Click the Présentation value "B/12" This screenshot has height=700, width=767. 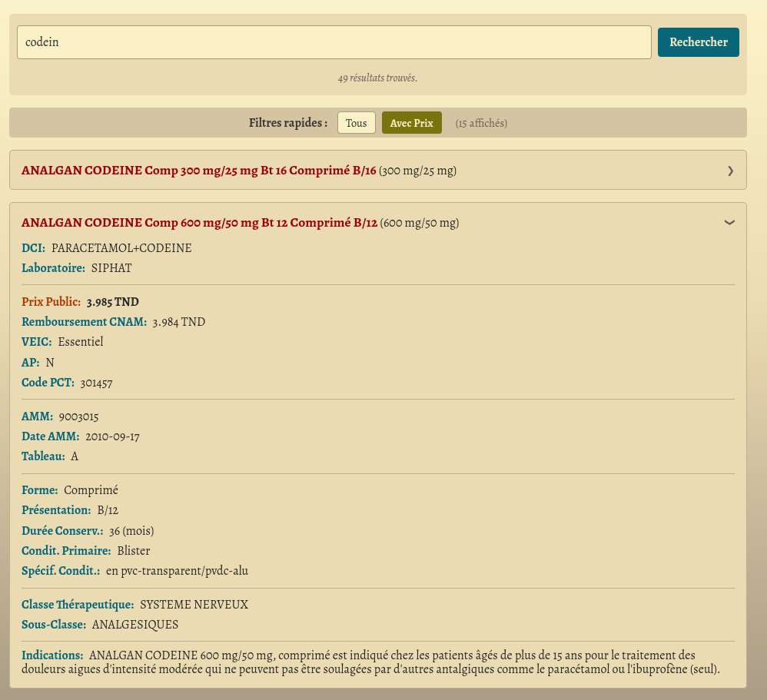pos(108,510)
